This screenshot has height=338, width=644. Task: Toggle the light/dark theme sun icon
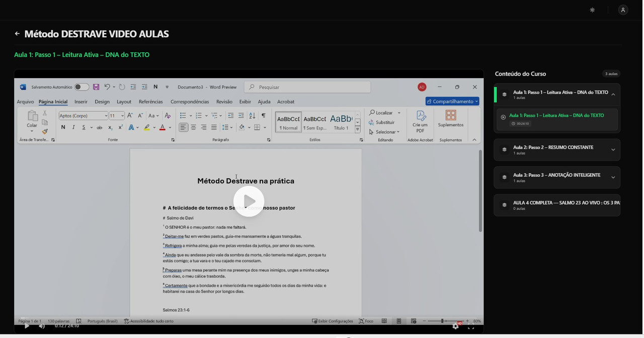point(592,10)
